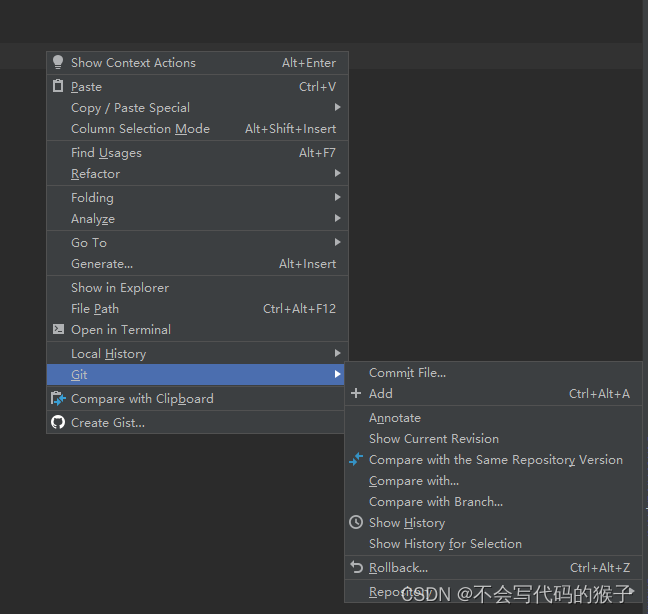This screenshot has height=614, width=648.
Task: Choose Compare with Clipboard
Action: [195, 399]
